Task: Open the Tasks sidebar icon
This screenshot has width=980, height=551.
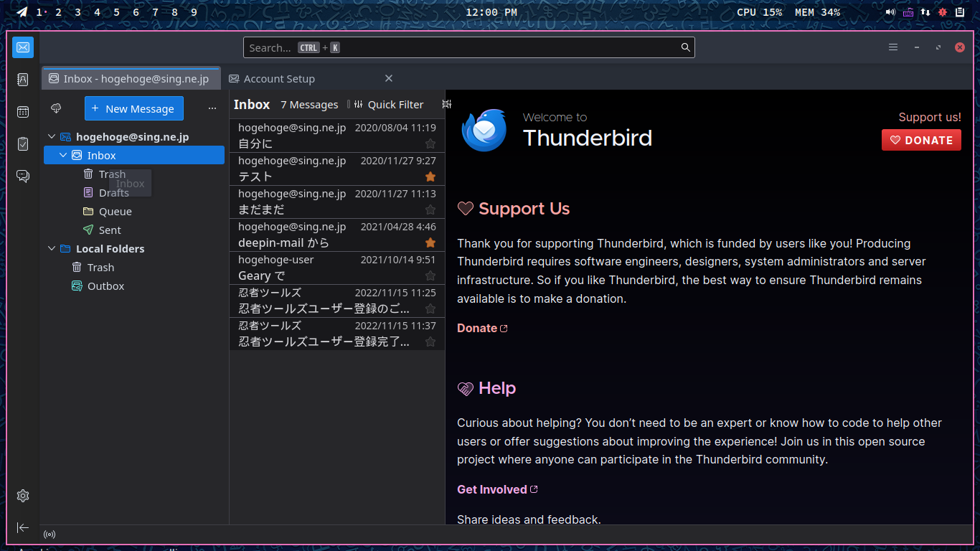Action: [x=23, y=144]
